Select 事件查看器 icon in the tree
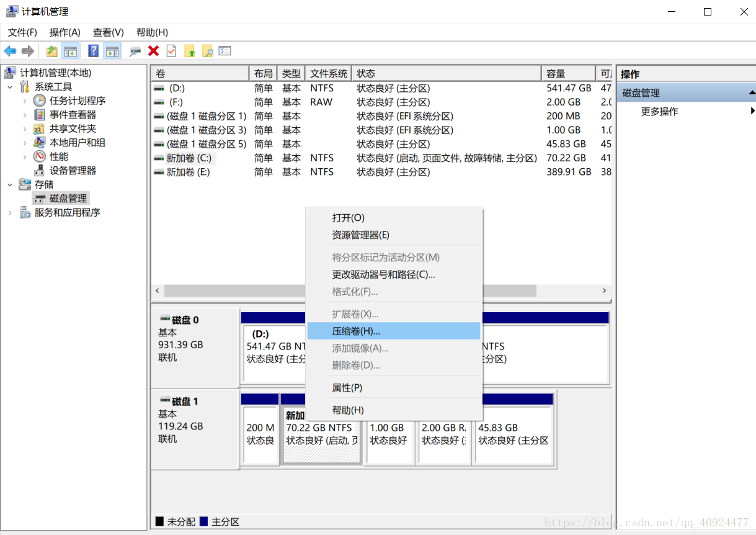 tap(40, 115)
